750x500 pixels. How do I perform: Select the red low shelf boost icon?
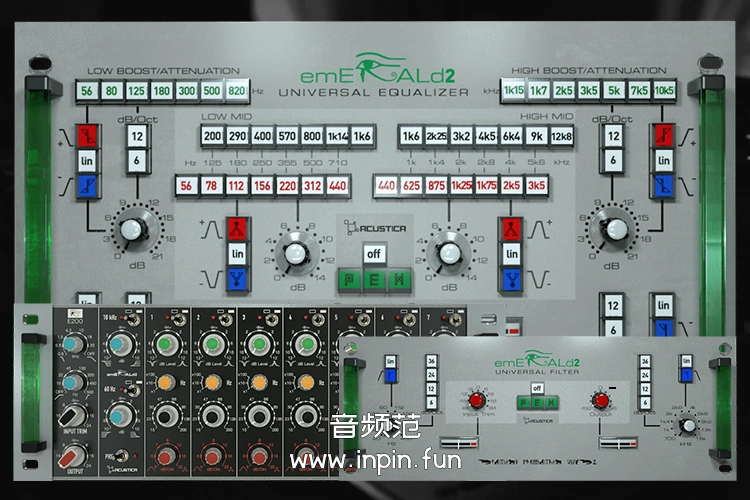pyautogui.click(x=87, y=136)
